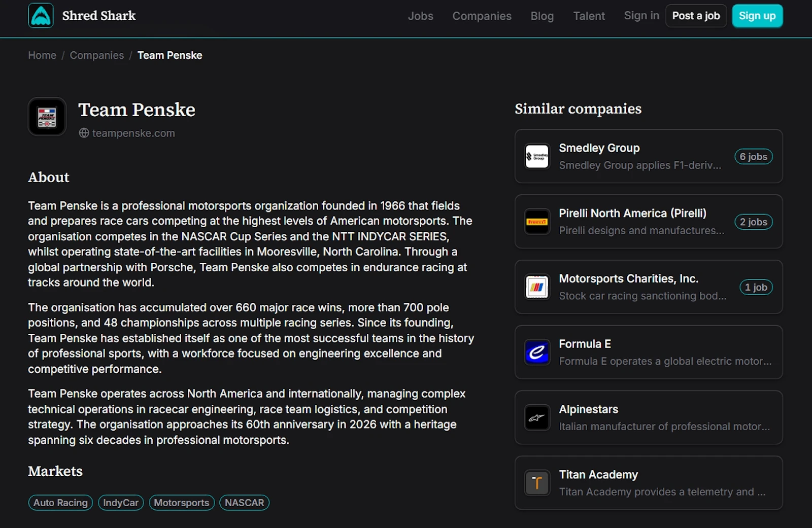Click the Pirelli North America logo icon
Screen dimensions: 812x528
point(537,222)
